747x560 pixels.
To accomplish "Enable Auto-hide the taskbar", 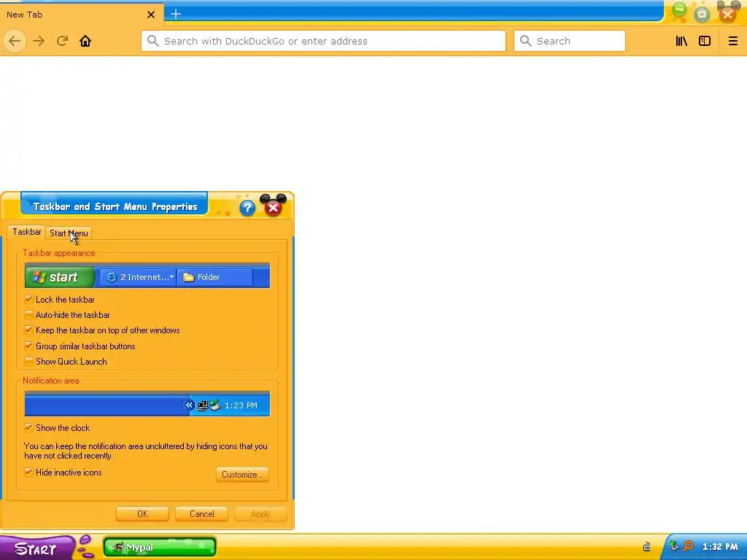I will pos(28,315).
